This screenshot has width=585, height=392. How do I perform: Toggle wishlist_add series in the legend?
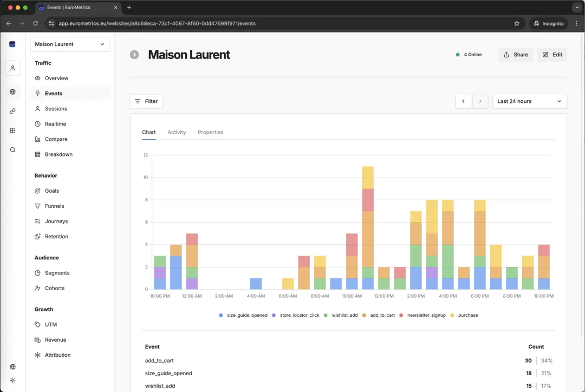[x=341, y=316]
